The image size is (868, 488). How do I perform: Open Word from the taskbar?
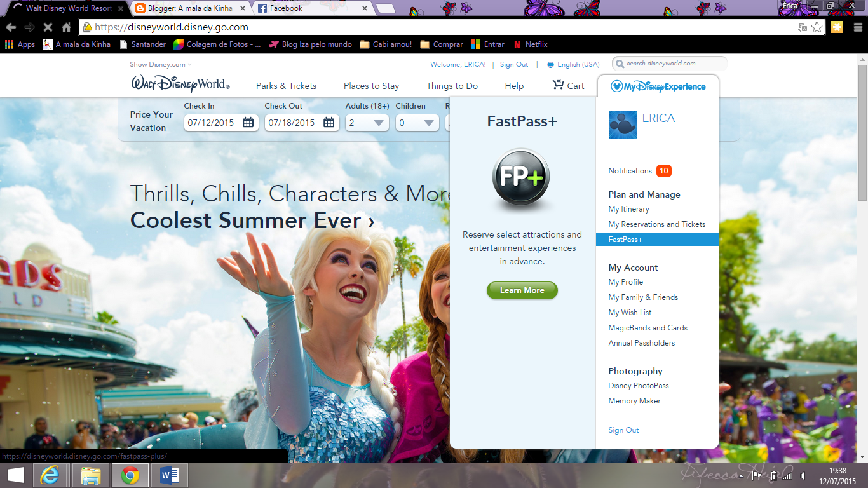click(x=170, y=475)
